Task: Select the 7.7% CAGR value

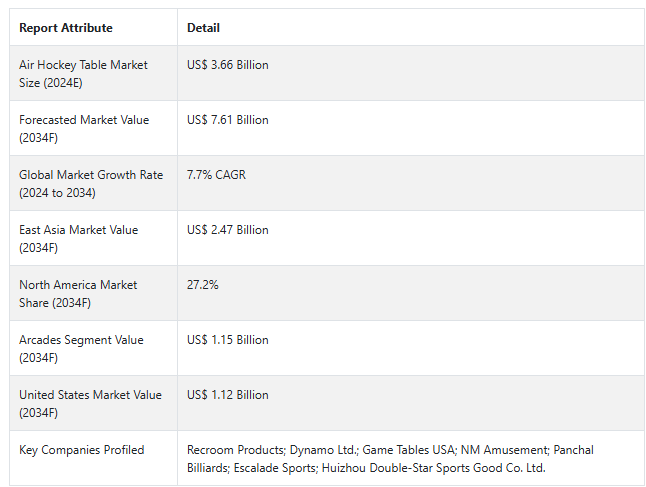Action: pos(216,175)
